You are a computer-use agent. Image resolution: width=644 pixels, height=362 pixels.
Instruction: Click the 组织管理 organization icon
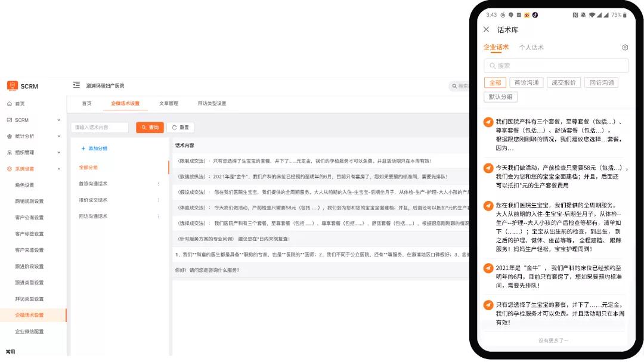point(10,153)
